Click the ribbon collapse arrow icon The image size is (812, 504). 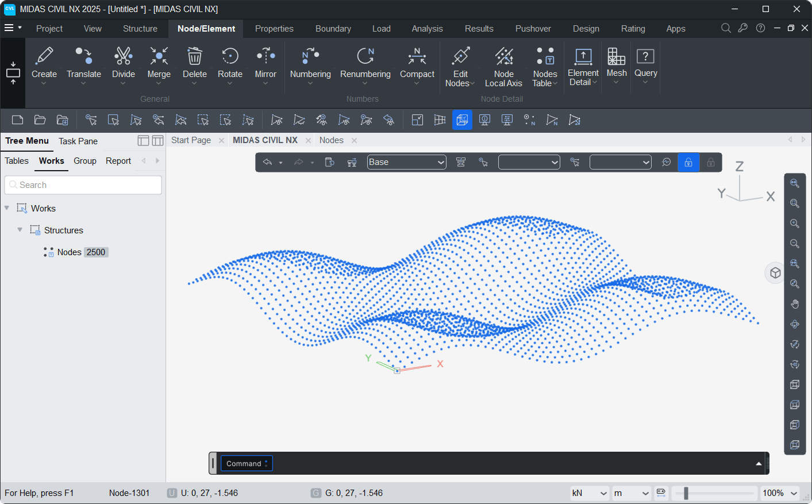click(x=13, y=73)
